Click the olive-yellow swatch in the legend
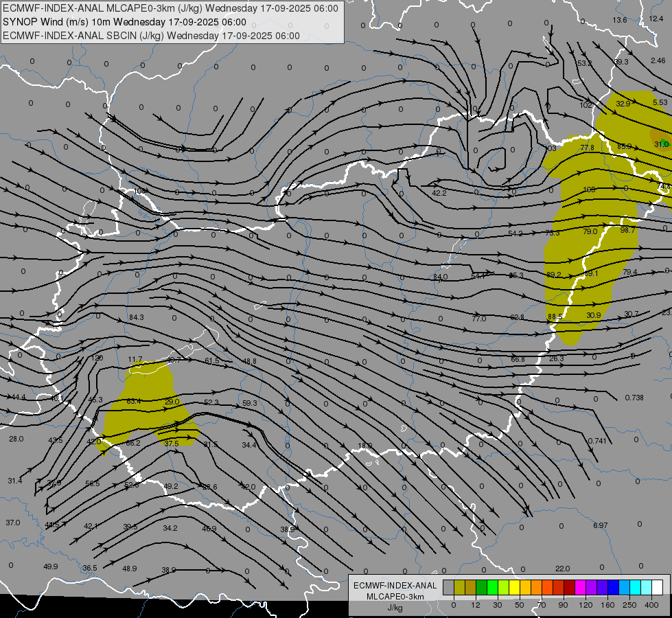The height and width of the screenshot is (618, 672). pyautogui.click(x=459, y=588)
